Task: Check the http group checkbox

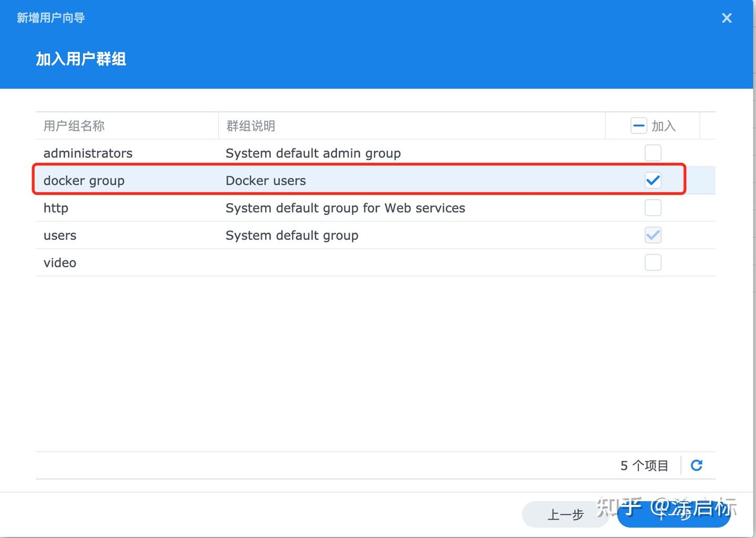Action: (653, 207)
